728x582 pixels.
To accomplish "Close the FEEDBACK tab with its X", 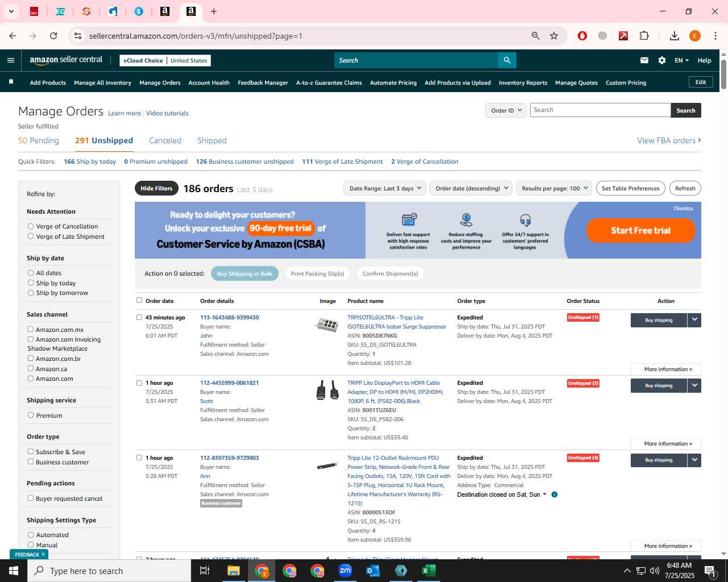I will coord(43,554).
